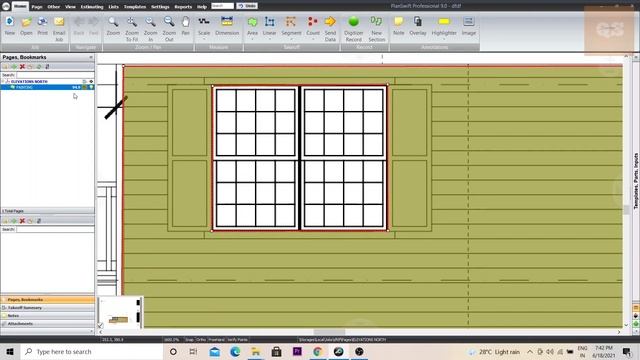640x360 pixels.
Task: Click the Pages search input field
Action: (x=55, y=75)
